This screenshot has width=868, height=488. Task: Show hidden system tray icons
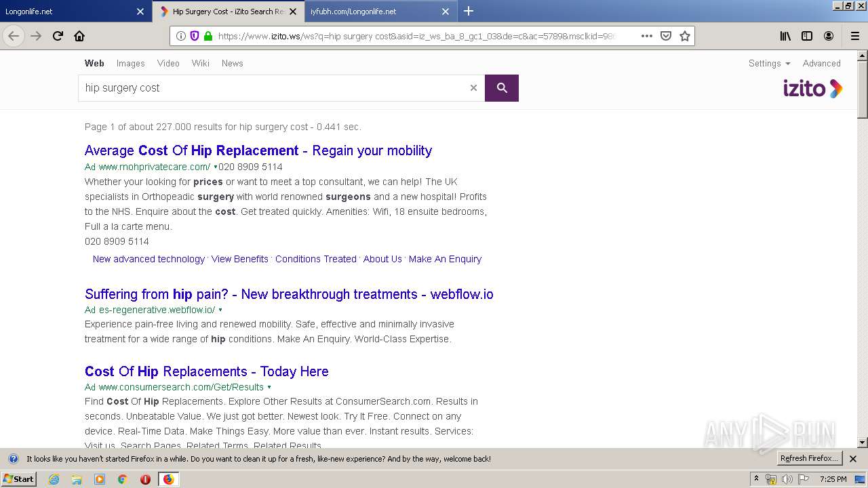coord(756,479)
